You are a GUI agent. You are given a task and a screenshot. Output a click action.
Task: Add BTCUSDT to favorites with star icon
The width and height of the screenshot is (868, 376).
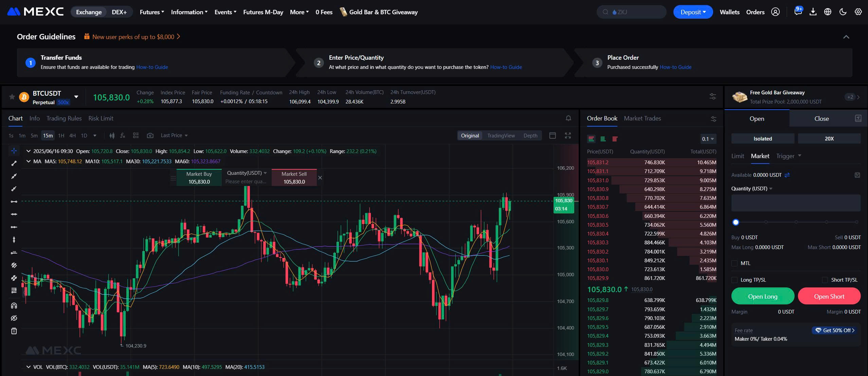pos(12,97)
